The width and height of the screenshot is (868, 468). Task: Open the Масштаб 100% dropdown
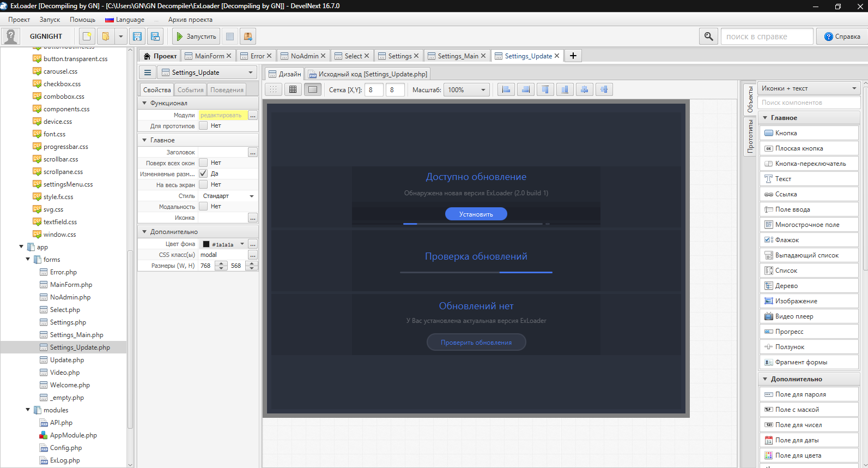466,89
